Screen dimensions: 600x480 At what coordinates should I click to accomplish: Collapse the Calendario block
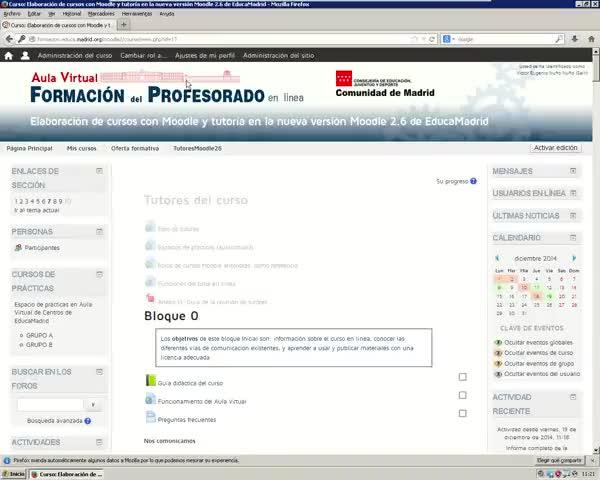(x=573, y=237)
